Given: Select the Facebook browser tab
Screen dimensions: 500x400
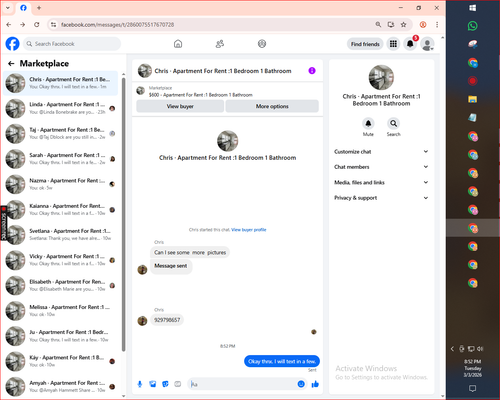Looking at the screenshot, I should [23, 8].
